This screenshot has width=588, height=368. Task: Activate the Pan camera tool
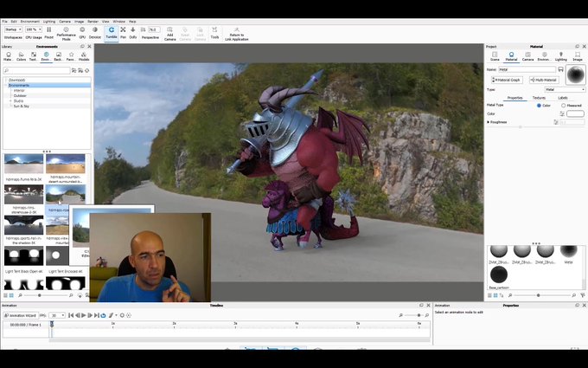point(123,33)
